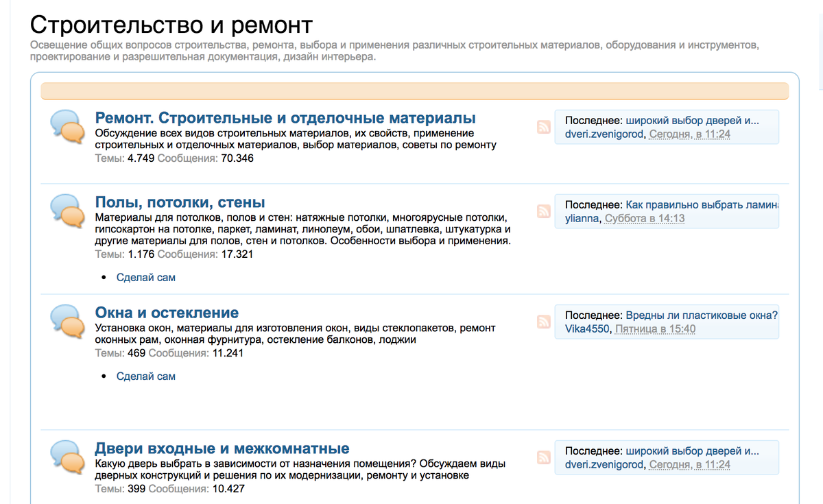Open the Полы, потолки, стены forum
Image resolution: width=823 pixels, height=504 pixels.
pos(180,202)
